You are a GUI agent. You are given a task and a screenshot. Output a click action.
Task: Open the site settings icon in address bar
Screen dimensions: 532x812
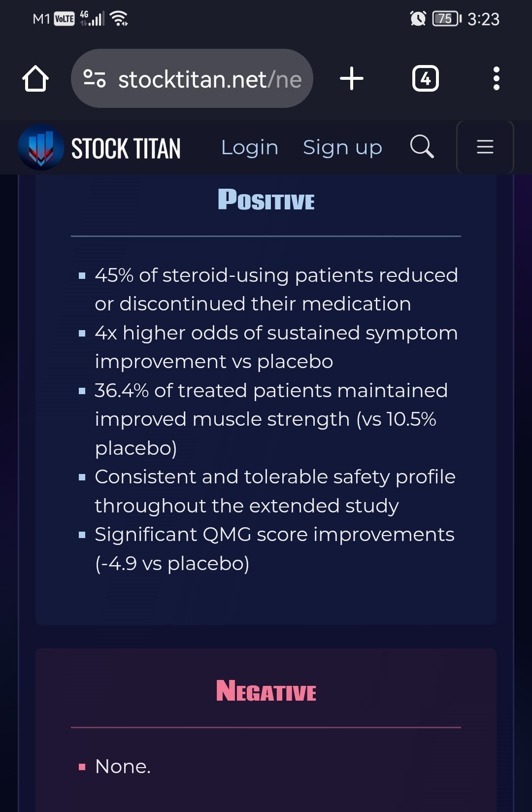tap(94, 79)
